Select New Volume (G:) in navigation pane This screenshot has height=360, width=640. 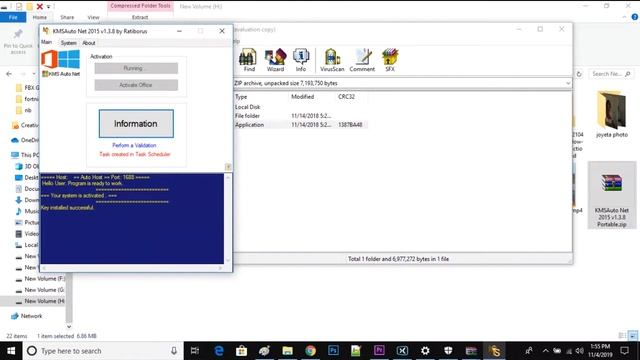pos(40,290)
